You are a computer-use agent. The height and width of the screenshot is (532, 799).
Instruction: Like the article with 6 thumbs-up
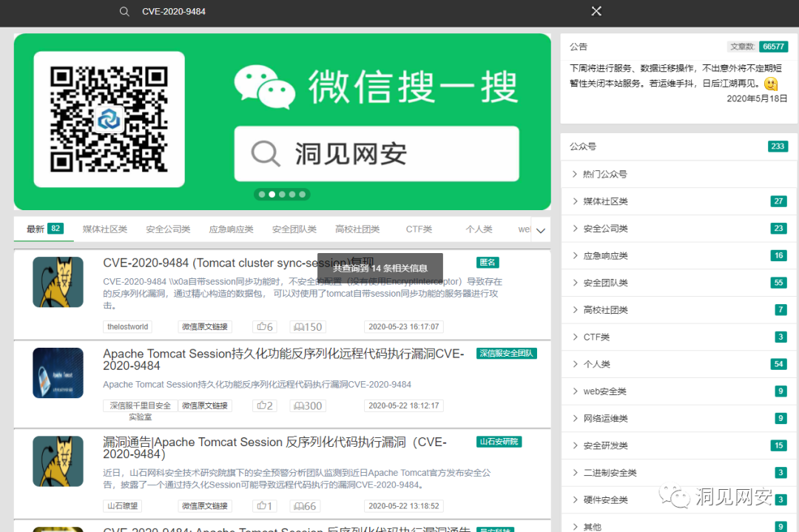[265, 326]
